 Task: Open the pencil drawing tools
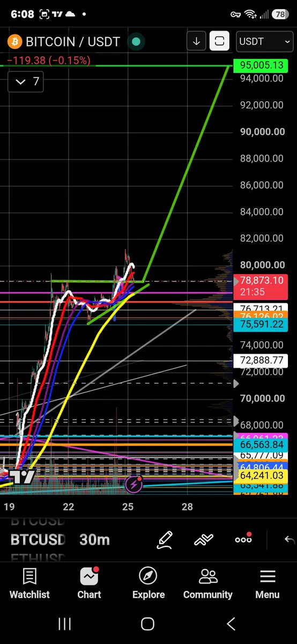tap(165, 539)
